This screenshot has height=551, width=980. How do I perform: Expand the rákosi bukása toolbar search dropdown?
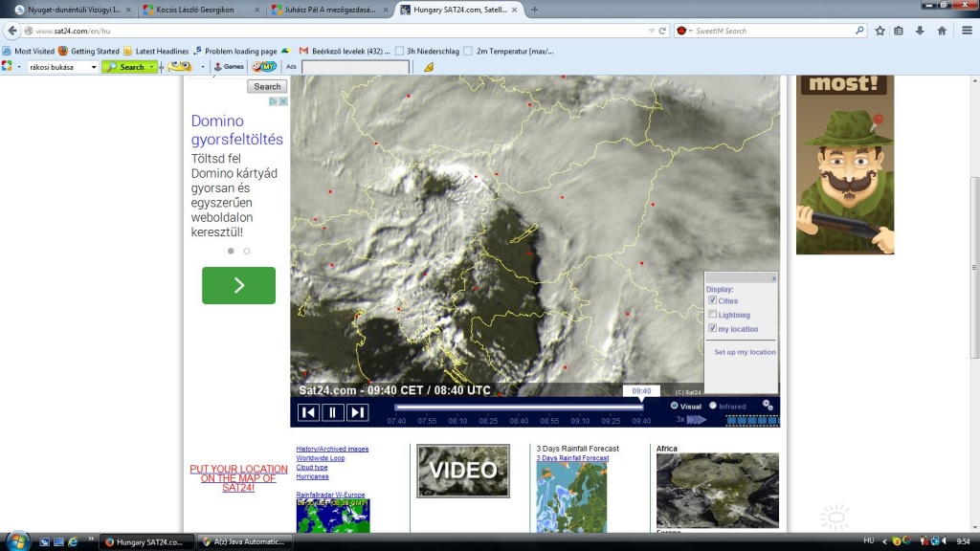[x=94, y=67]
